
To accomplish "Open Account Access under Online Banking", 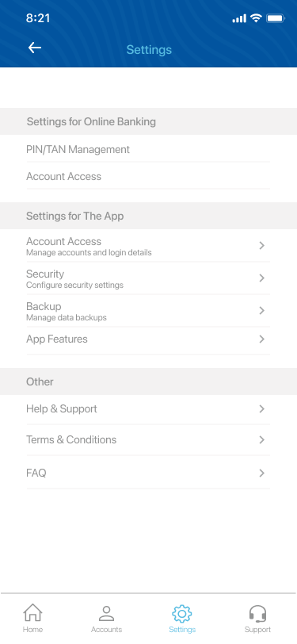I will [148, 176].
